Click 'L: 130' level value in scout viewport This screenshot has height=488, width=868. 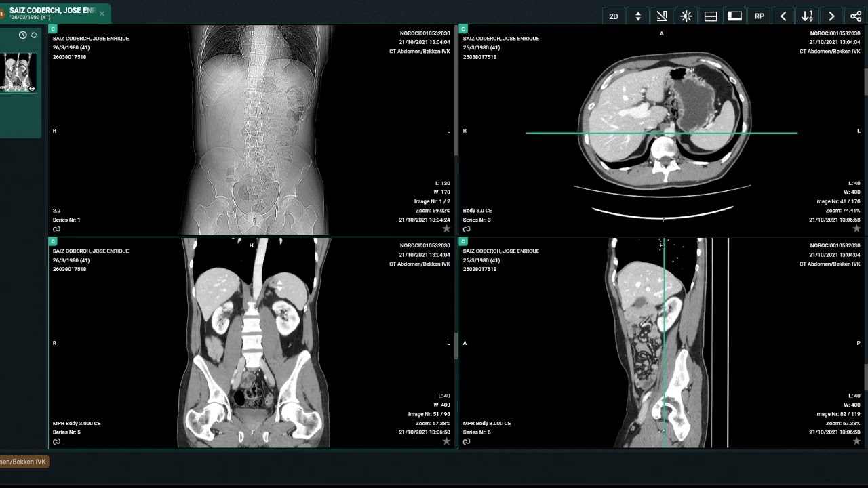[442, 183]
